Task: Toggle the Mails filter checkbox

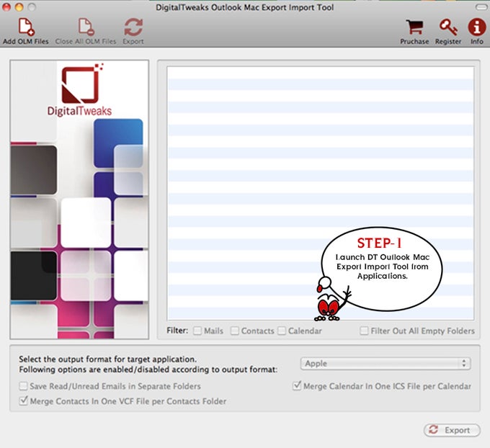Action: click(x=197, y=331)
